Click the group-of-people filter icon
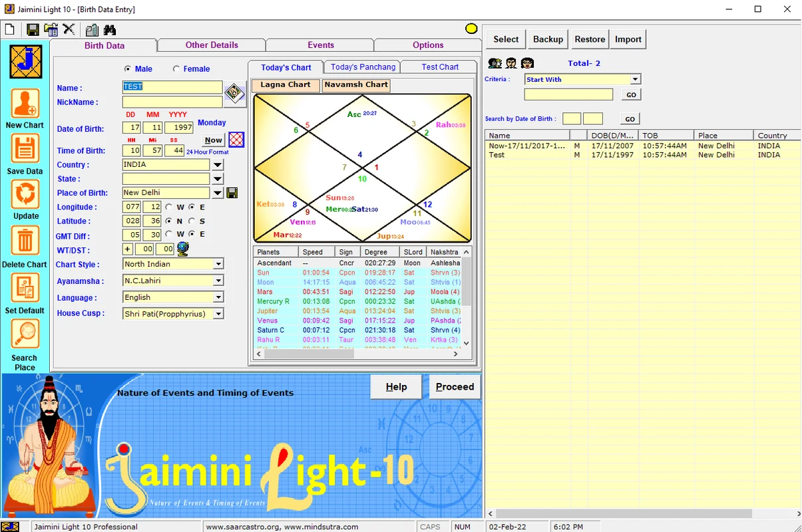This screenshot has width=802, height=532. coord(495,63)
